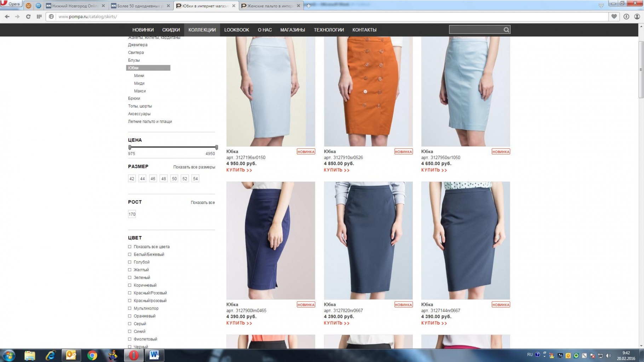Open the navy skirt 3127900lm0465 photo
Screen dimensions: 644x362
point(271,240)
